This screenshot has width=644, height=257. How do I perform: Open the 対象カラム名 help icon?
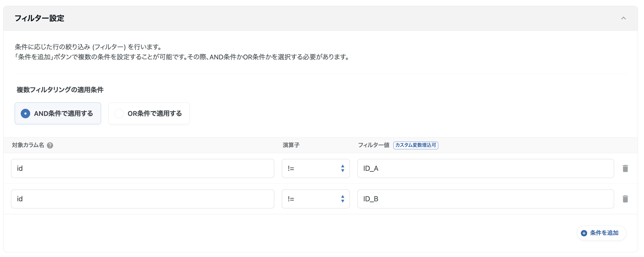50,145
